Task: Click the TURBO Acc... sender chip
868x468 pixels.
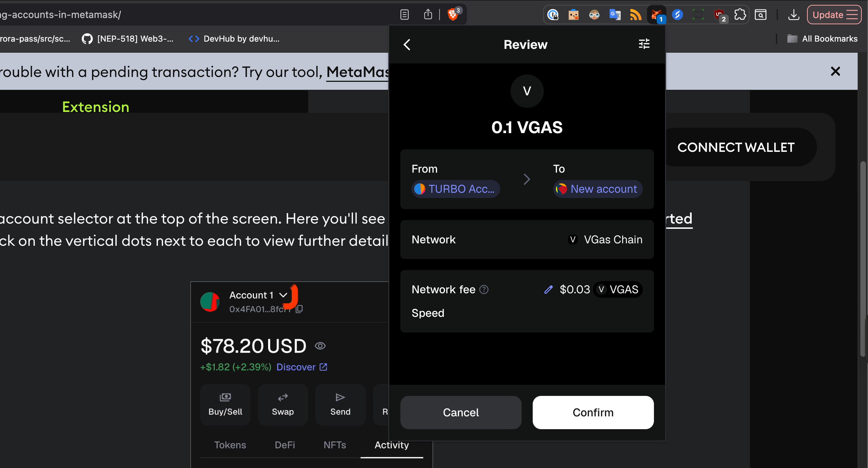Action: tap(456, 189)
